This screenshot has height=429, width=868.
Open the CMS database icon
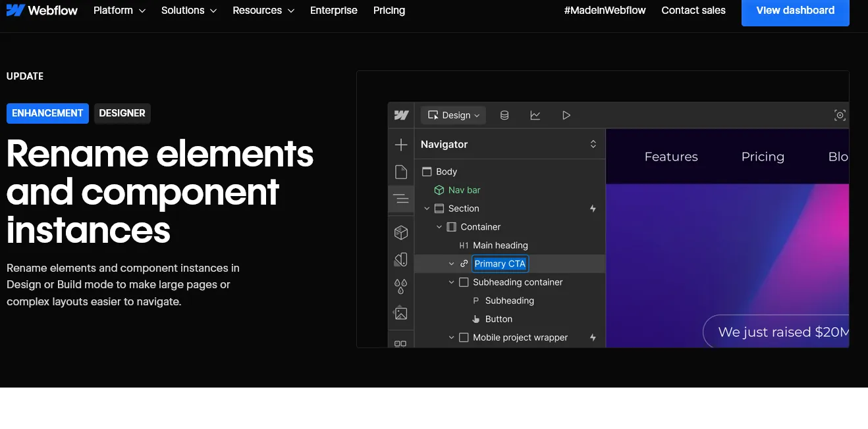(x=504, y=115)
